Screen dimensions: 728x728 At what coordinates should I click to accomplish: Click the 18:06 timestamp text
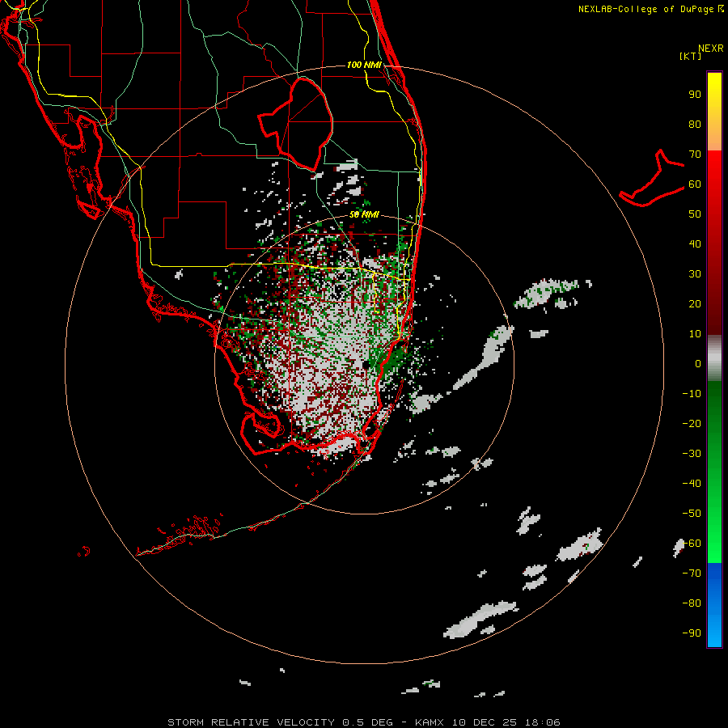(x=543, y=722)
